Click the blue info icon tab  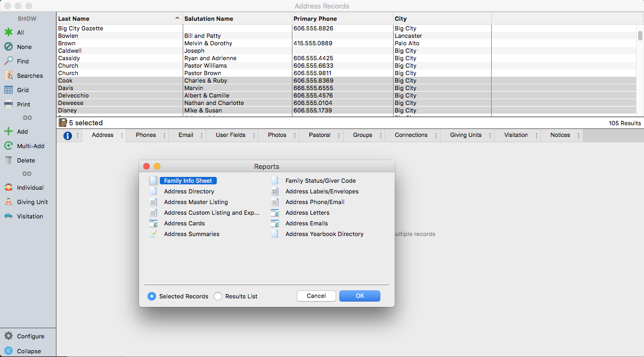click(68, 136)
